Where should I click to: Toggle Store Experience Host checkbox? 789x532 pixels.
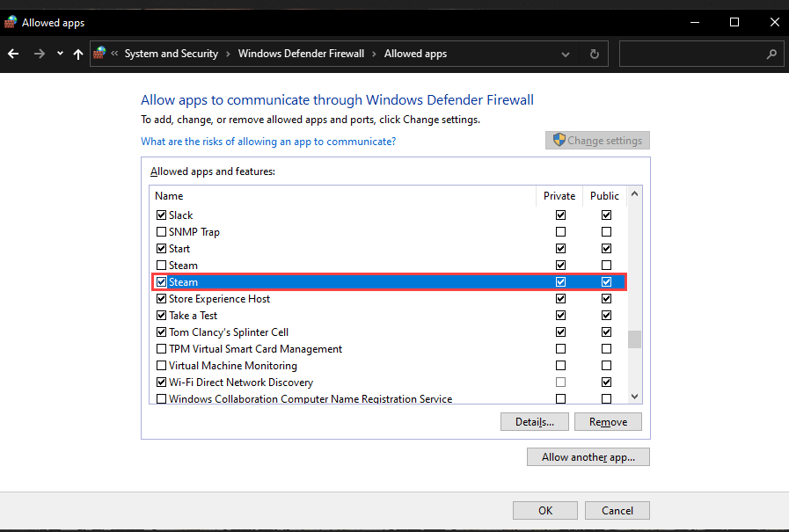pyautogui.click(x=161, y=299)
